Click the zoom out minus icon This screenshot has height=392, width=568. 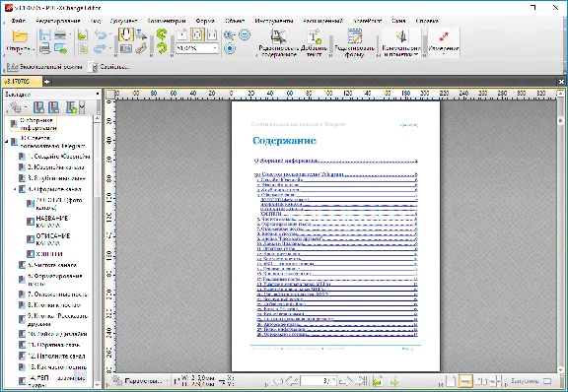click(x=245, y=34)
